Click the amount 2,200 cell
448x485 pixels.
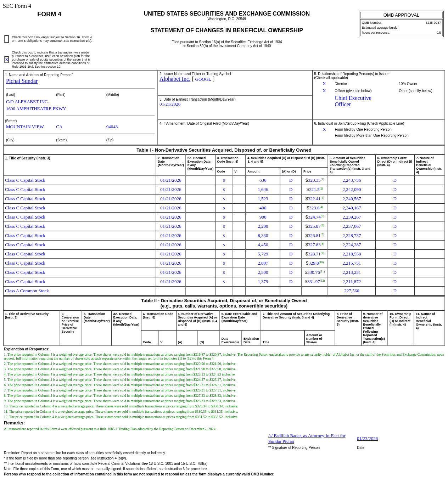tap(263, 226)
